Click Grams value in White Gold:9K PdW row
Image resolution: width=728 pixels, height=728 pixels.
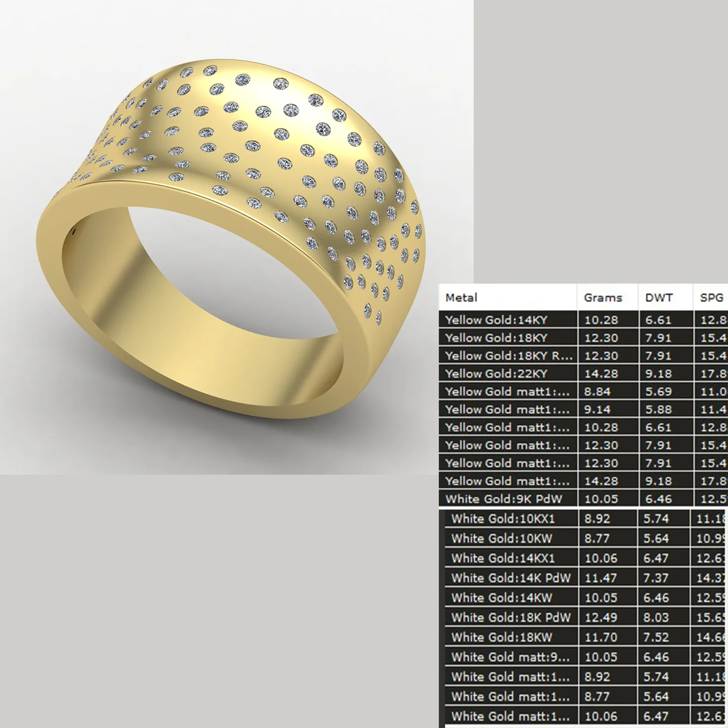click(601, 499)
